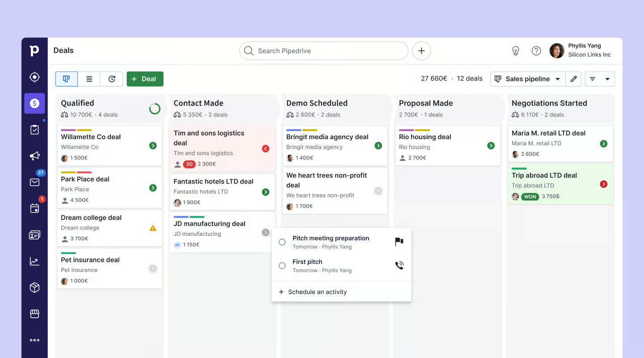The height and width of the screenshot is (358, 644).
Task: Create a new deal with the Deal button
Action: 145,79
